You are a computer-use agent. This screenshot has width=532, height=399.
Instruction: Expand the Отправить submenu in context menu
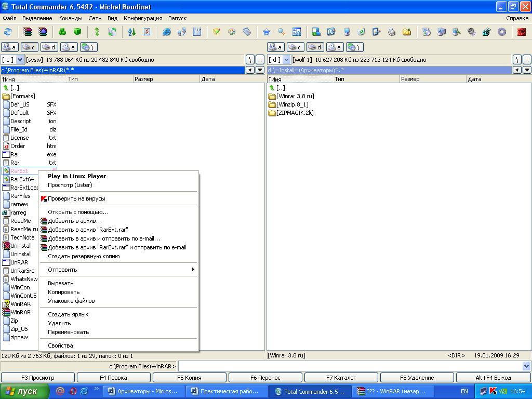click(118, 270)
